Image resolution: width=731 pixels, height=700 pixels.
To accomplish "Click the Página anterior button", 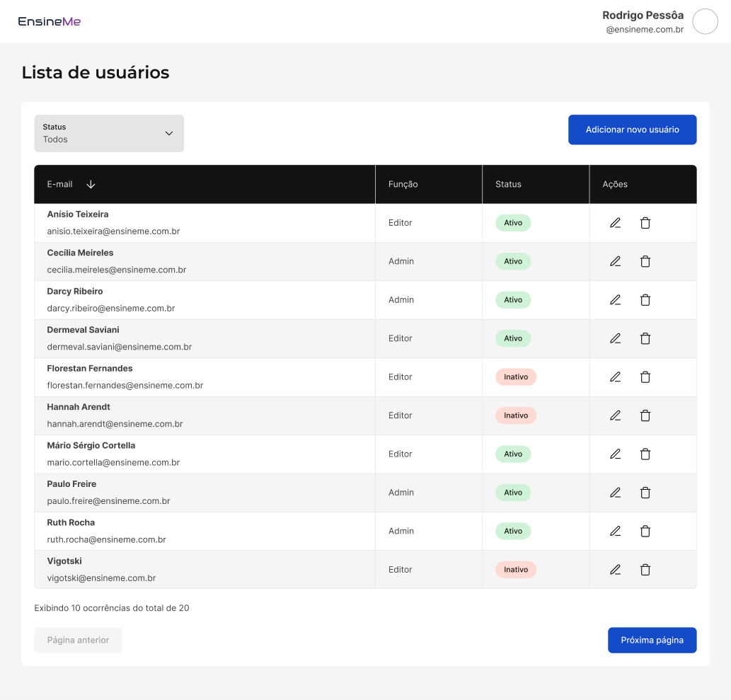I will coord(78,640).
